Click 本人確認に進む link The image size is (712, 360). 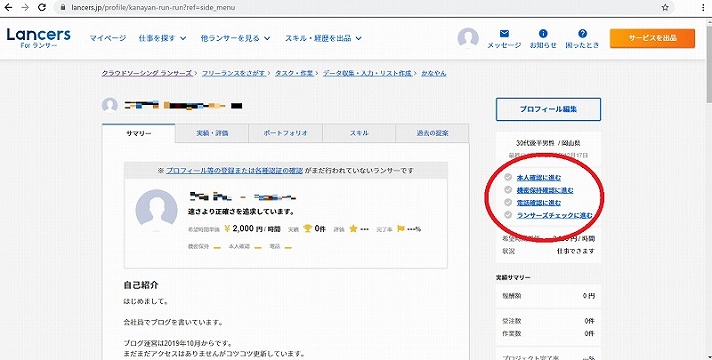539,178
